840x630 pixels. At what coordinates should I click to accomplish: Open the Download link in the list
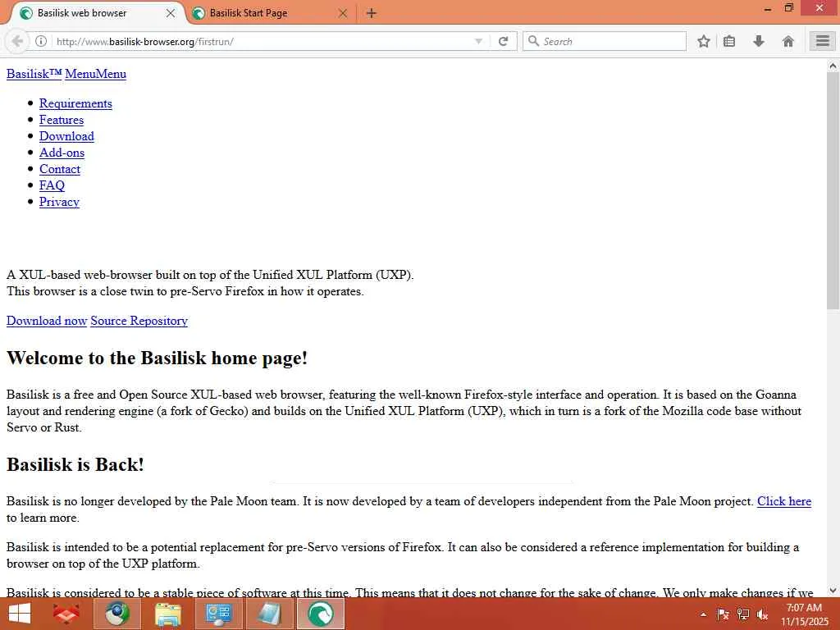click(66, 136)
